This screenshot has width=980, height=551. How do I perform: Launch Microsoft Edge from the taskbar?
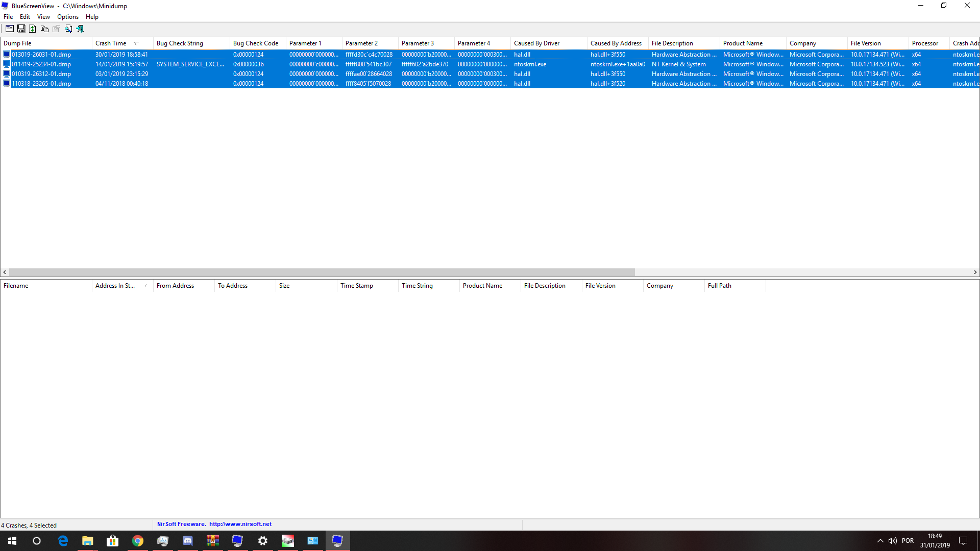point(63,541)
